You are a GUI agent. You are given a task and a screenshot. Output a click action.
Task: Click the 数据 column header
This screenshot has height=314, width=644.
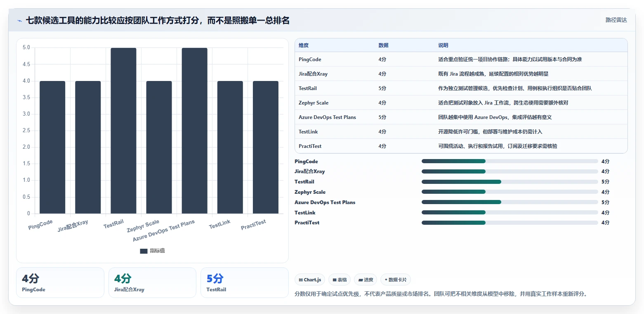pyautogui.click(x=383, y=45)
